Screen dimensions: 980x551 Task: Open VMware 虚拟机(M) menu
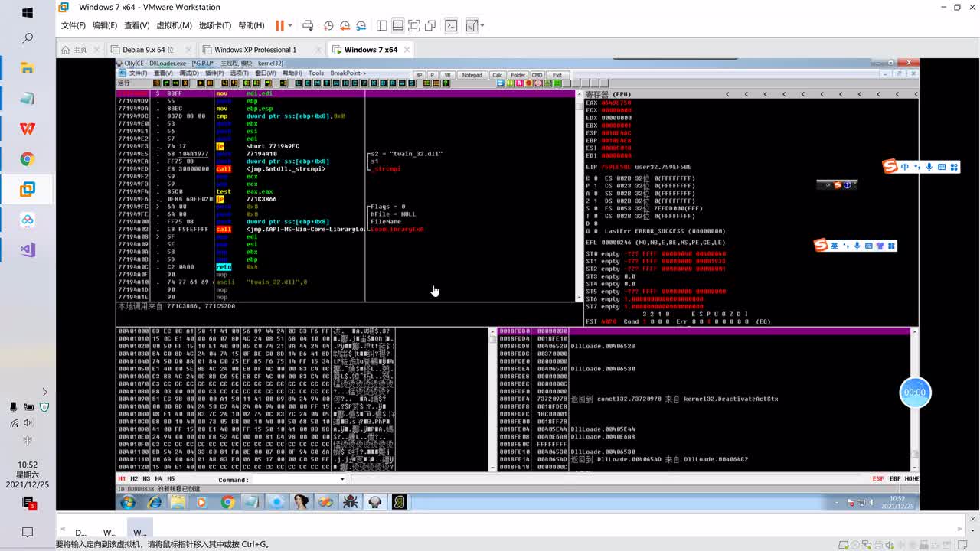point(175,25)
